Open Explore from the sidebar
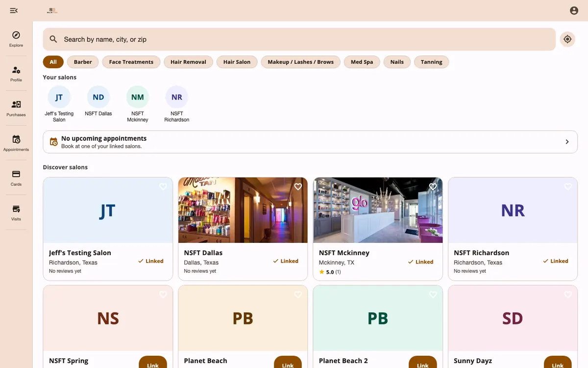Viewport: 588px width, 368px height. (16, 39)
